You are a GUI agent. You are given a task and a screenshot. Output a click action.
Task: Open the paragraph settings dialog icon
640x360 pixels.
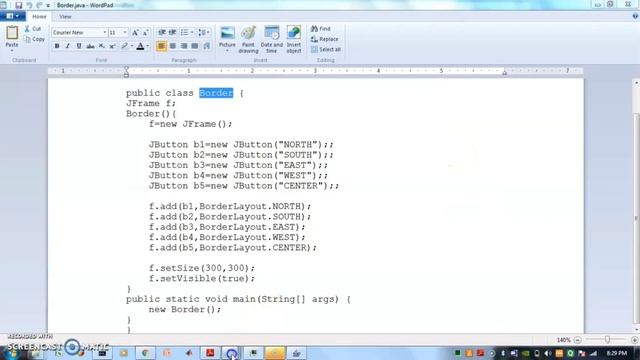pos(207,46)
